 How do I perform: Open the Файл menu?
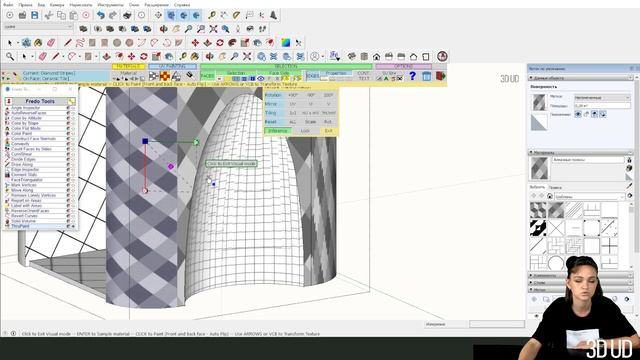[8, 5]
